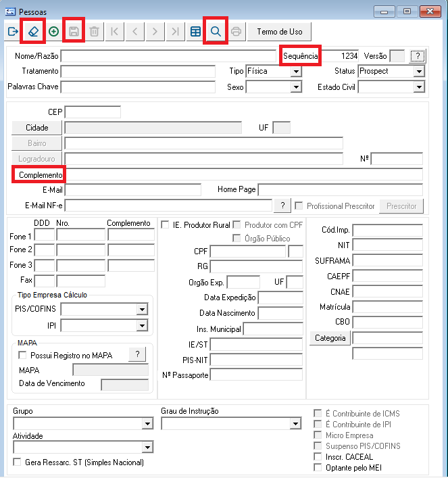
Task: Expand the Grau de Instrução dropdown
Action: tap(295, 423)
